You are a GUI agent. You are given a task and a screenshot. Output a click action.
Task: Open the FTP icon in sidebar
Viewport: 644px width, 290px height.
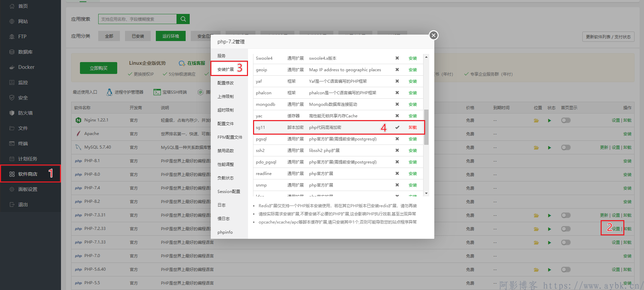(12, 37)
